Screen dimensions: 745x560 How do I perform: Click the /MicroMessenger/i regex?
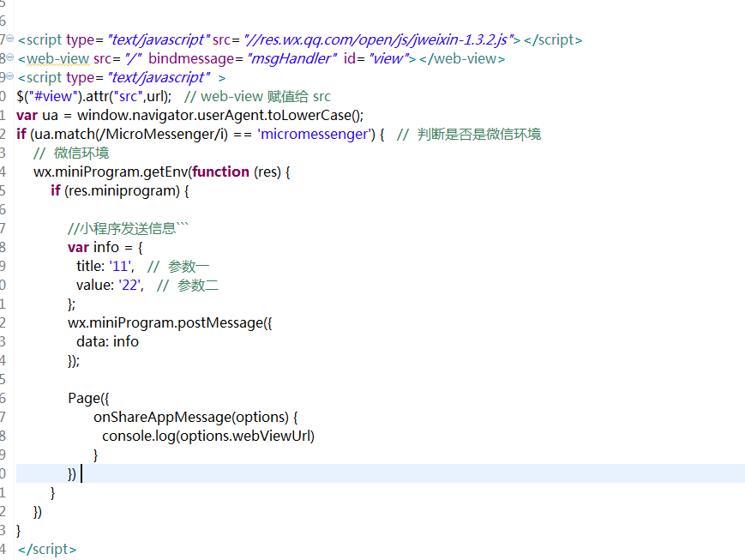click(162, 134)
